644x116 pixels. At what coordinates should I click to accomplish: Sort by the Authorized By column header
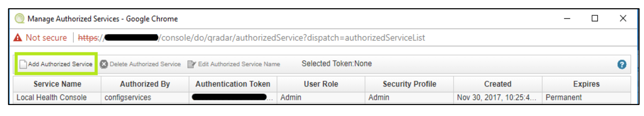click(145, 84)
